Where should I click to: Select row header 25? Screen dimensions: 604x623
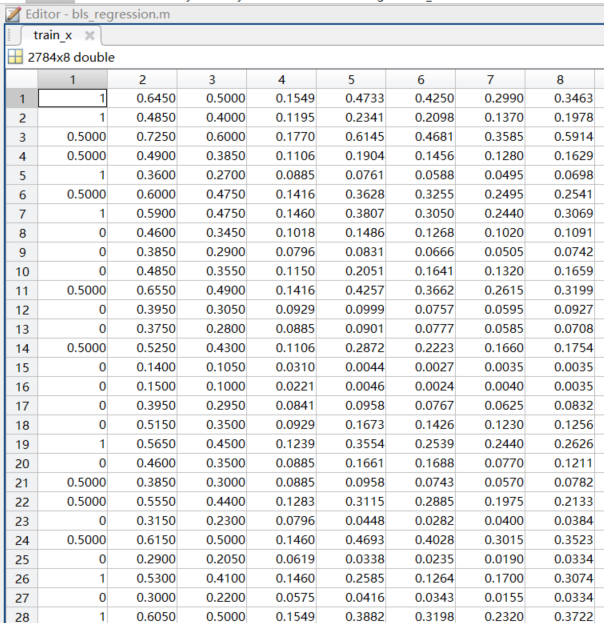[x=22, y=559]
